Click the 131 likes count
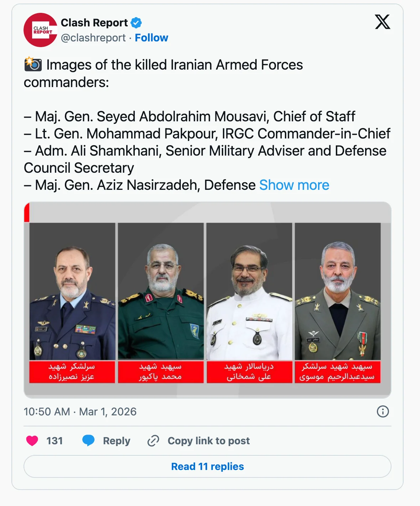Viewport: 420px width, 506px height. coord(55,441)
